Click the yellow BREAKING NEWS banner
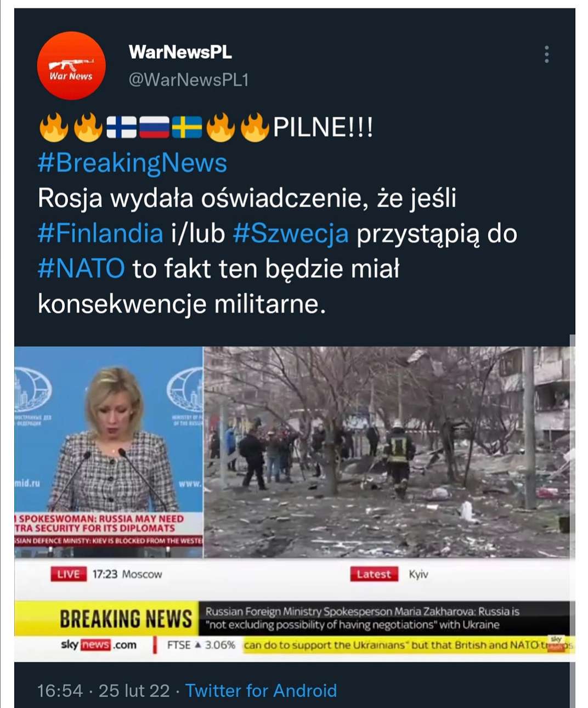This screenshot has width=588, height=708. [x=126, y=619]
